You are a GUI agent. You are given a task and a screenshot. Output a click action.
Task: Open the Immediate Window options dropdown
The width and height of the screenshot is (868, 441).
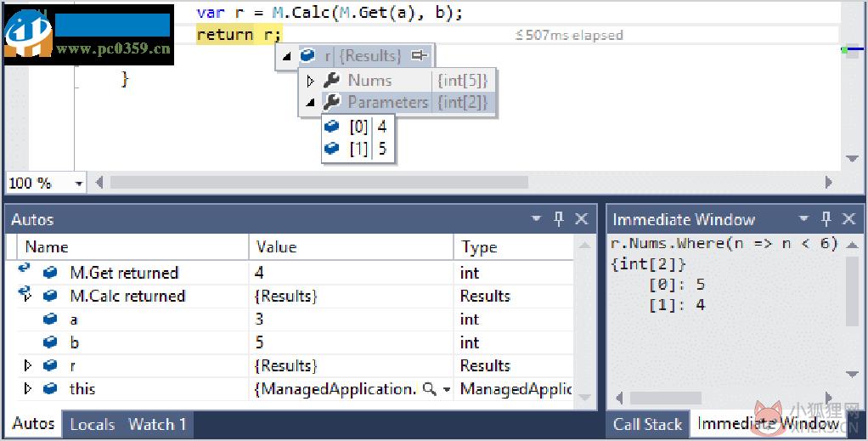(x=803, y=218)
